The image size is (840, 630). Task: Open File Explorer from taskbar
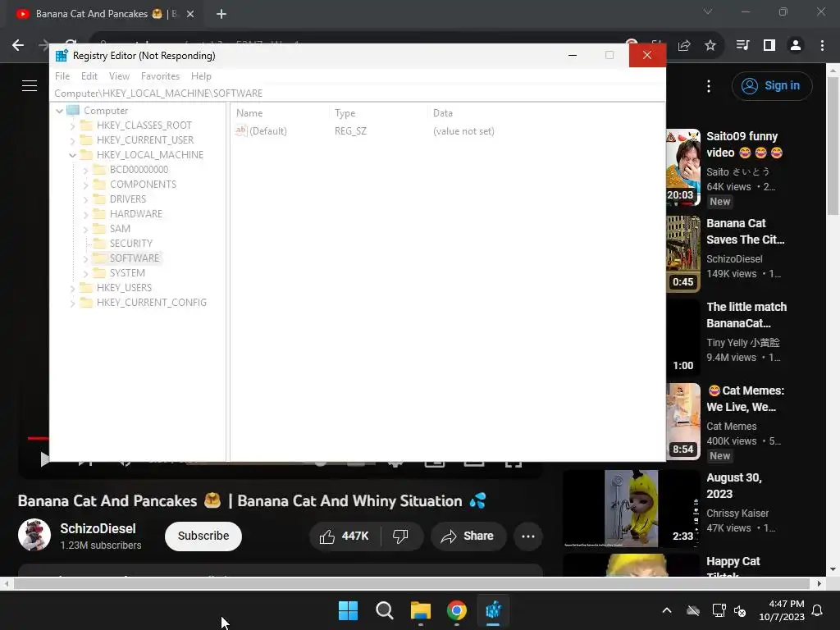(x=421, y=610)
